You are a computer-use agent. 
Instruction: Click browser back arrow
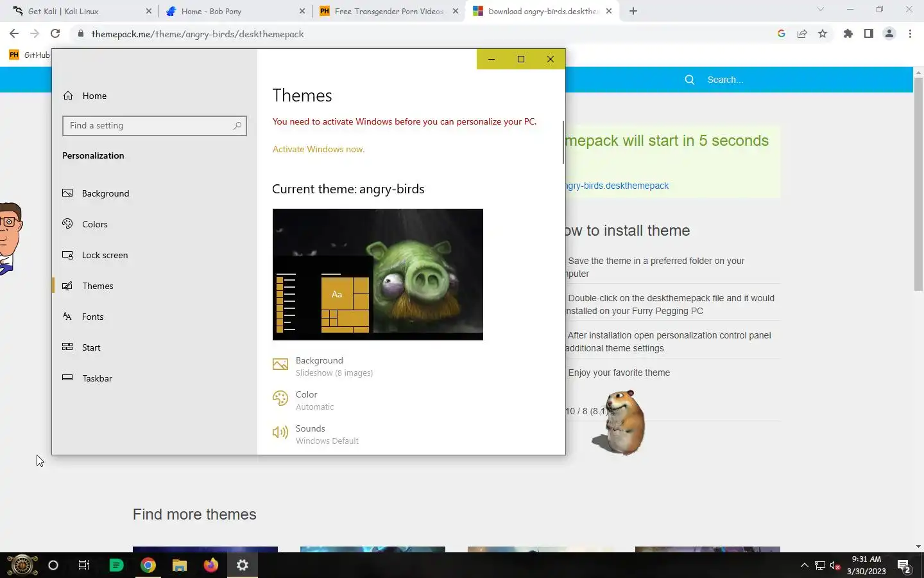pyautogui.click(x=14, y=33)
